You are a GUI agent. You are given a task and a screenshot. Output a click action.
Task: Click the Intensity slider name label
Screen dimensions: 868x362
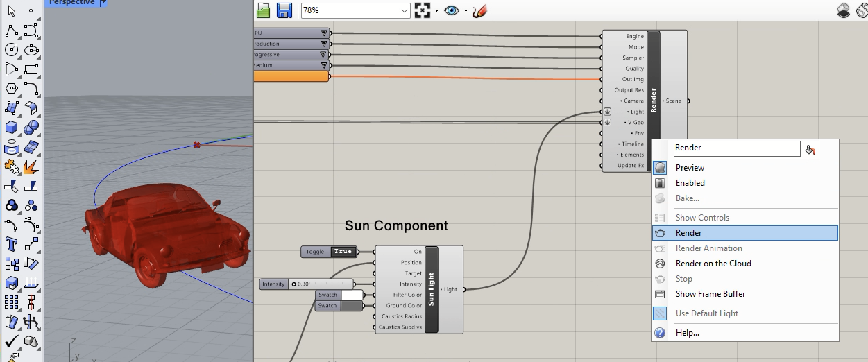[273, 284]
